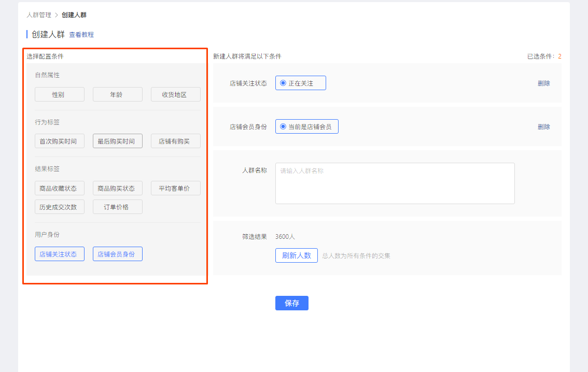Pick the 商品收藏状态 tag
Image resolution: width=588 pixels, height=372 pixels.
pos(59,188)
